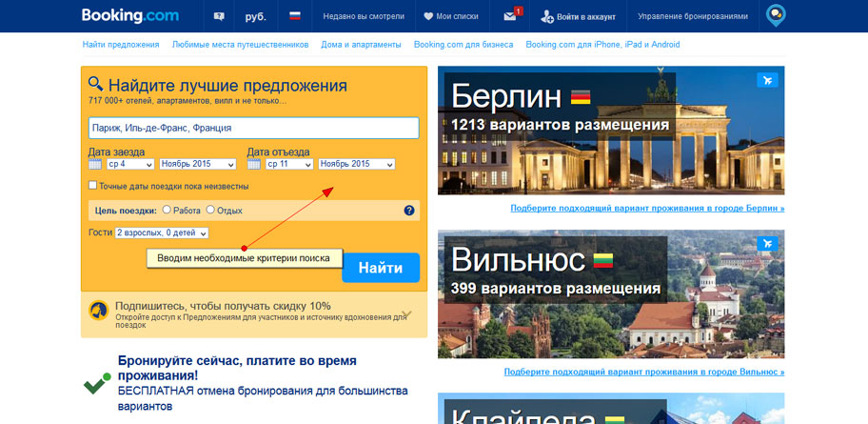Open check-out month dropdown Ноябрь 2015

[x=357, y=164]
